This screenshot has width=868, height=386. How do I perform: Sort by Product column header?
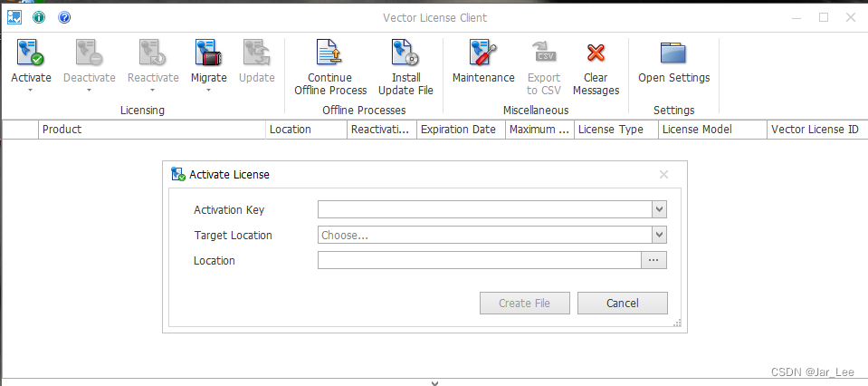pos(152,130)
